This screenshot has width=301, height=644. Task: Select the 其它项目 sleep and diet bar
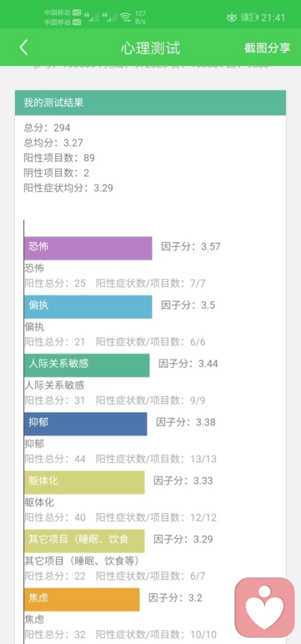click(84, 541)
